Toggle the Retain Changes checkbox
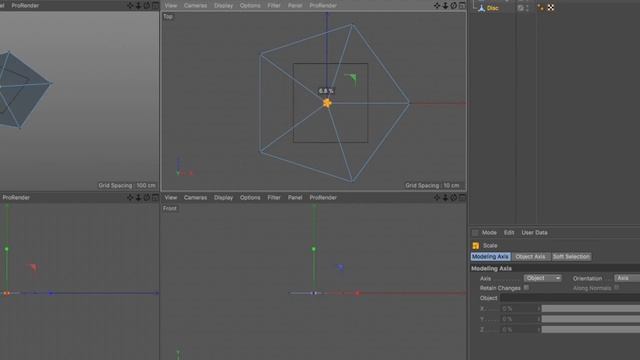Screen dimensions: 640x360 pyautogui.click(x=526, y=288)
